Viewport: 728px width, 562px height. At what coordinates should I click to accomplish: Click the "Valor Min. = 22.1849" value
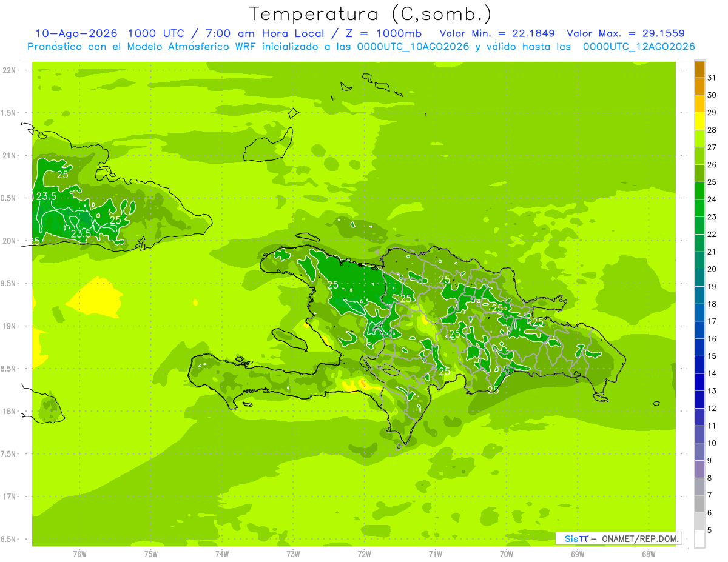pos(497,33)
